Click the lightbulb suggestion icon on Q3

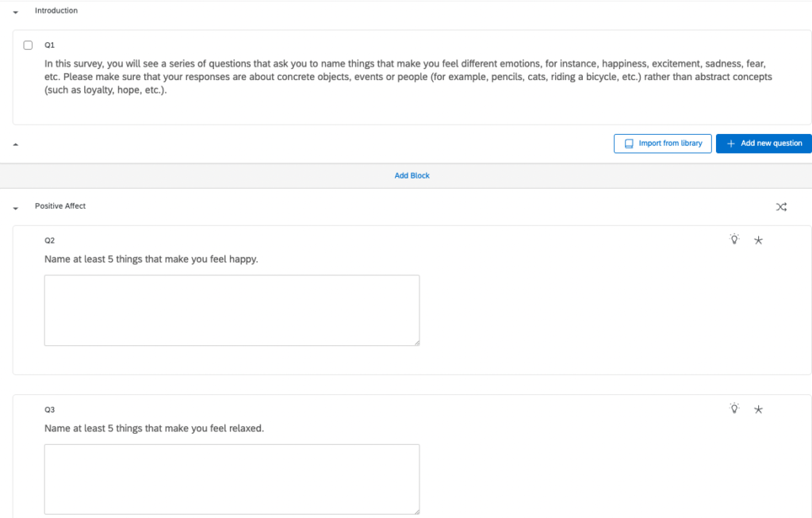coord(734,409)
